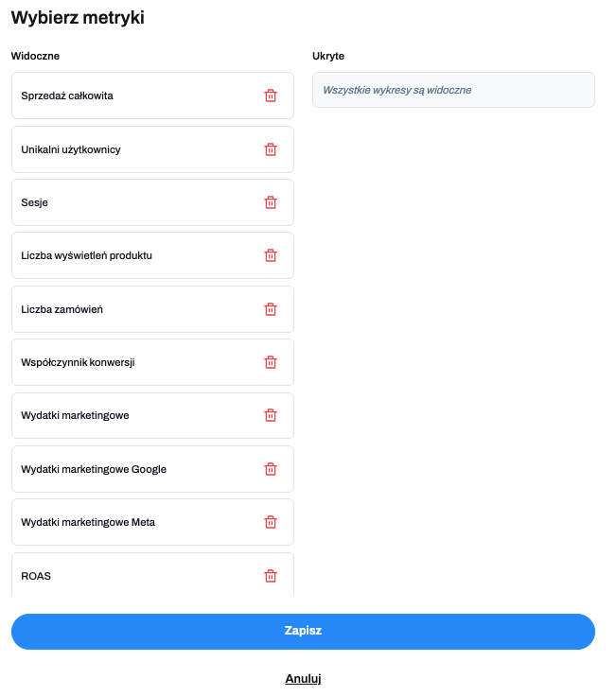The width and height of the screenshot is (616, 696).
Task: Remove Liczba wyświetleń produktu metric
Action: pos(271,255)
